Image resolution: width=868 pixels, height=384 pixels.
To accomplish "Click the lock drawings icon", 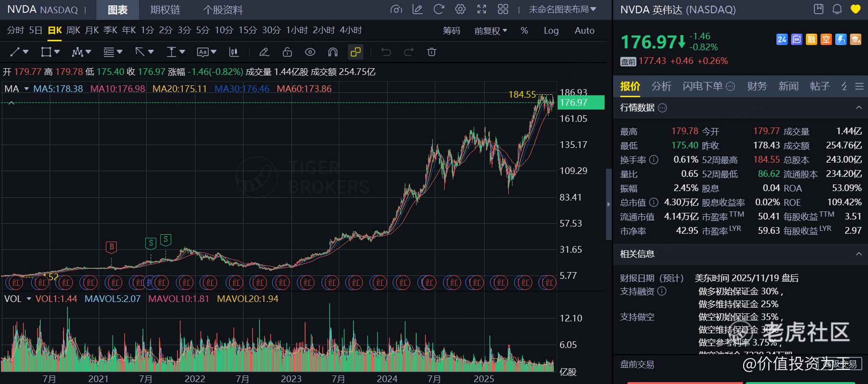I will click(x=287, y=52).
